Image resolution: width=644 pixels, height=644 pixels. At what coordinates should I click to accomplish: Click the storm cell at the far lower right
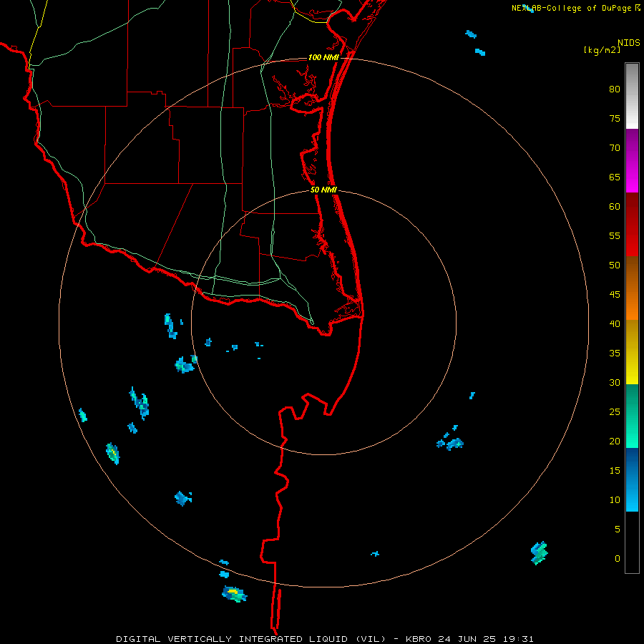pos(540,553)
